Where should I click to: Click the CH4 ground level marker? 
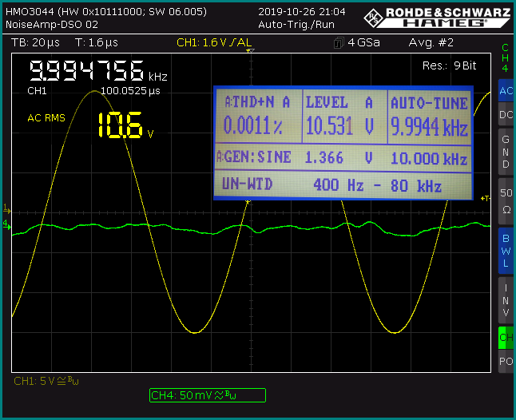point(6,225)
